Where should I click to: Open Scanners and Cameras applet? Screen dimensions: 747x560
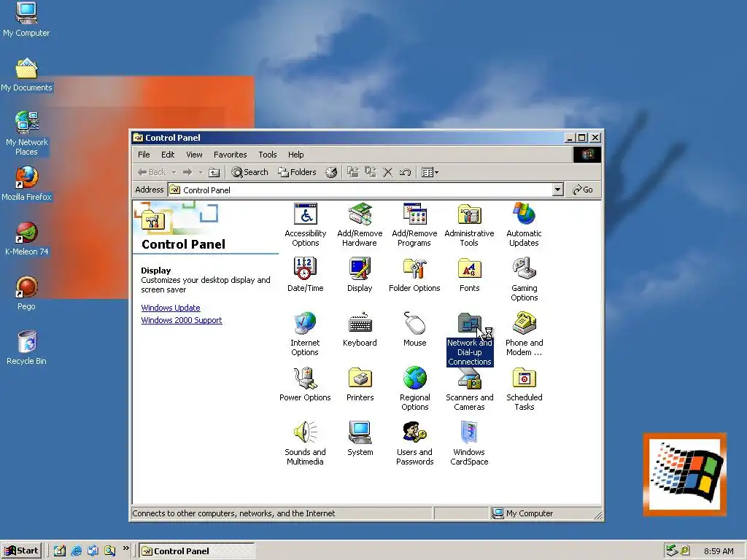pyautogui.click(x=469, y=389)
